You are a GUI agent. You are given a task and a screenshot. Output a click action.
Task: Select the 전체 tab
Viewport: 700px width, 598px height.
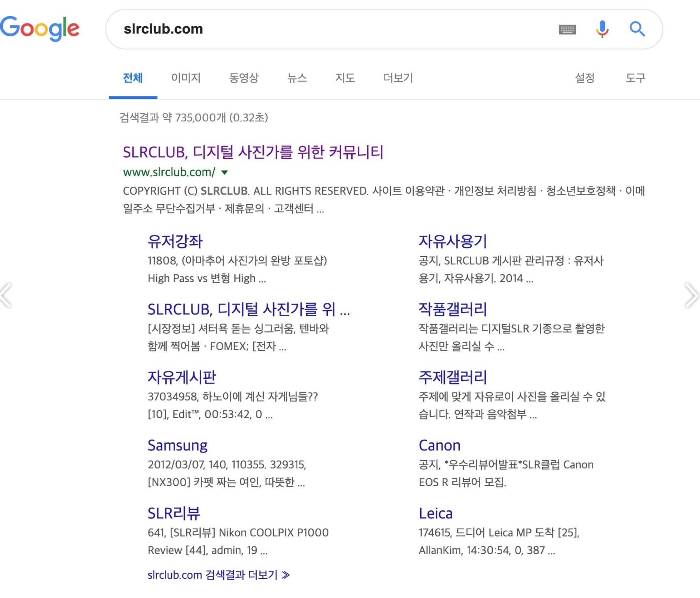[x=133, y=78]
